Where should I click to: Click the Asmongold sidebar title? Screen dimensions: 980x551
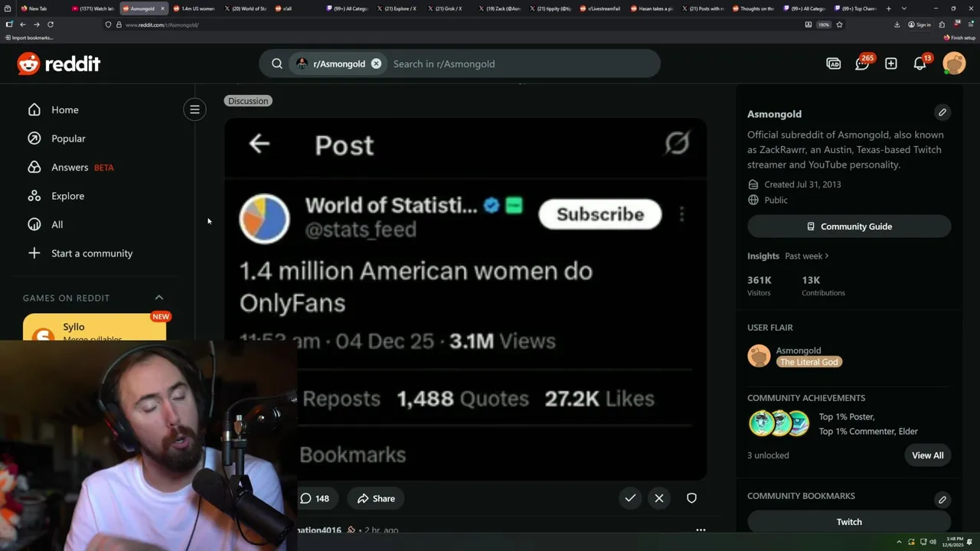click(x=774, y=114)
